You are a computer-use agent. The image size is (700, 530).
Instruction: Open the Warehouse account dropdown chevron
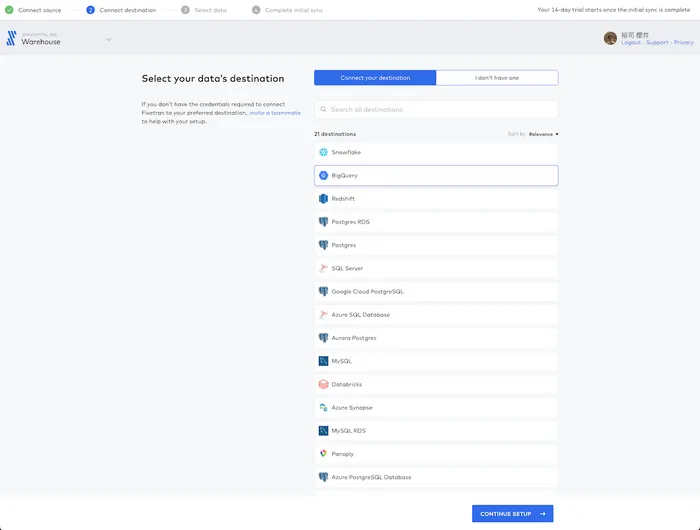(108, 40)
